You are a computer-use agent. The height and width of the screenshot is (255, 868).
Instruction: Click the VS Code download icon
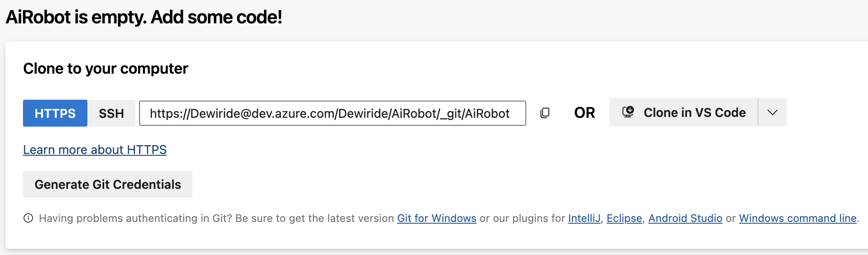coord(628,112)
